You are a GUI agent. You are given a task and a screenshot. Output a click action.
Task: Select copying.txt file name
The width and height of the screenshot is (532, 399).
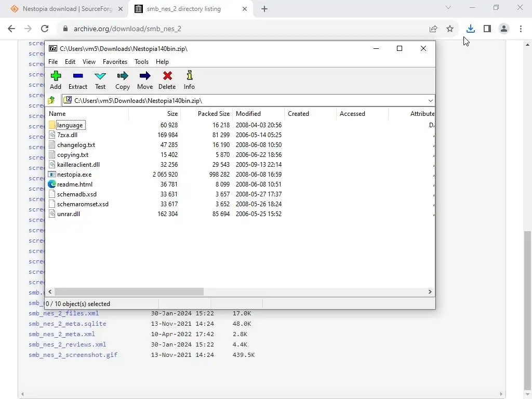tap(73, 155)
